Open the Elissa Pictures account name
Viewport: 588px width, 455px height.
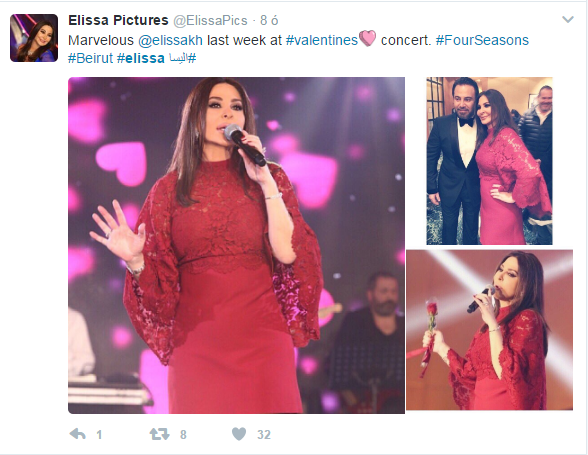tap(118, 20)
